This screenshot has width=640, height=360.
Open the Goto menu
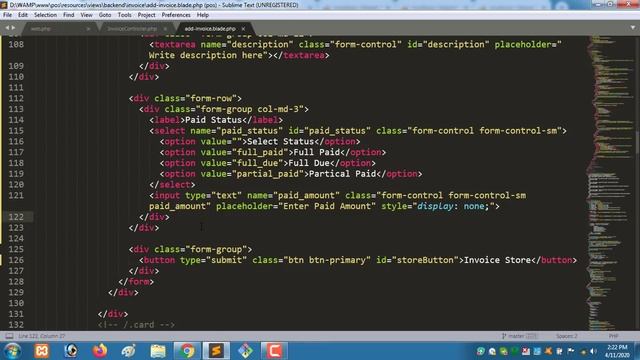point(105,15)
